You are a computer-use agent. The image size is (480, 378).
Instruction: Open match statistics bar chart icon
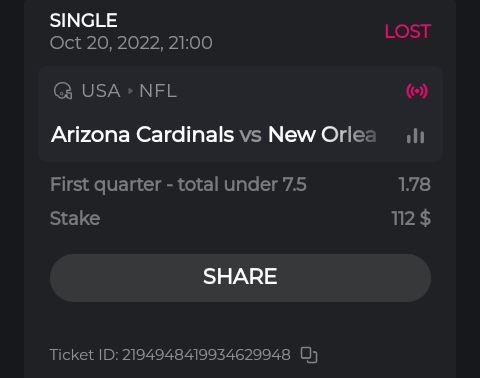(x=415, y=136)
